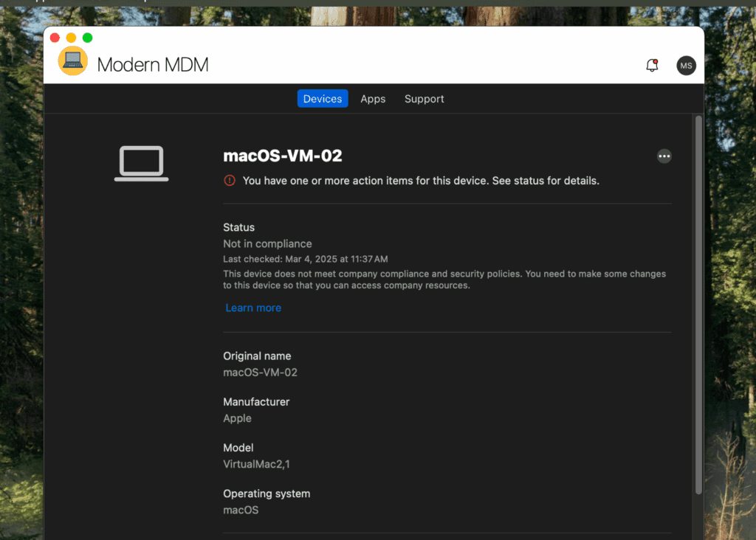Switch to the Apps tab
The width and height of the screenshot is (756, 540).
(x=373, y=98)
